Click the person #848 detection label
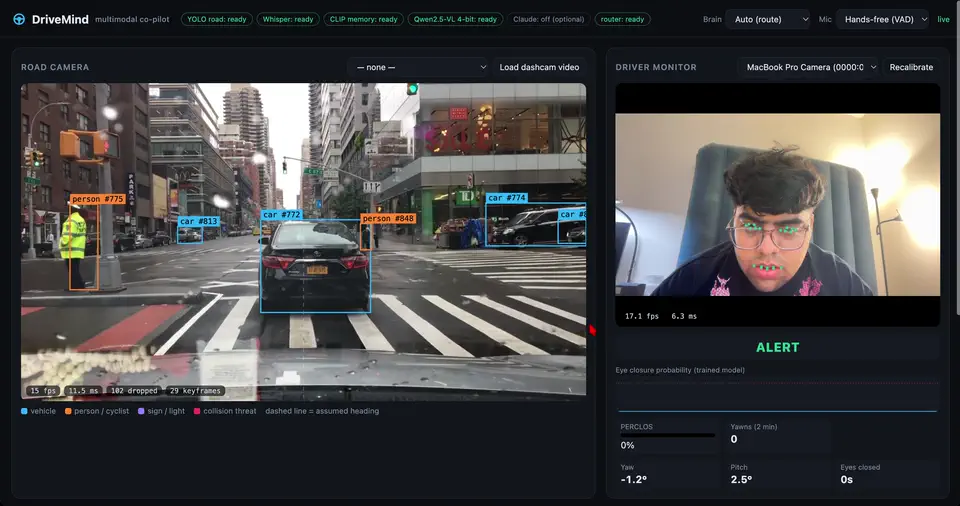 388,218
